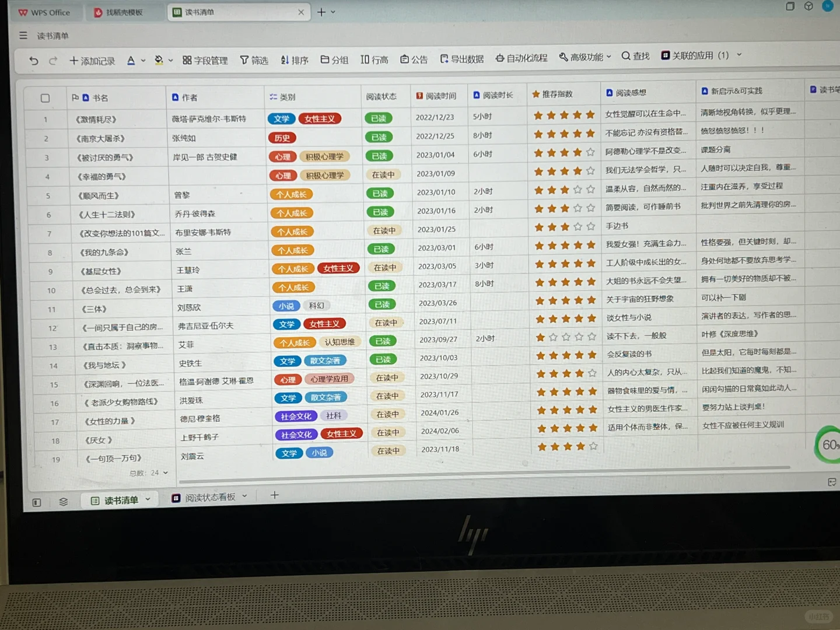Click the 新启示&可实践 column header

[750, 90]
